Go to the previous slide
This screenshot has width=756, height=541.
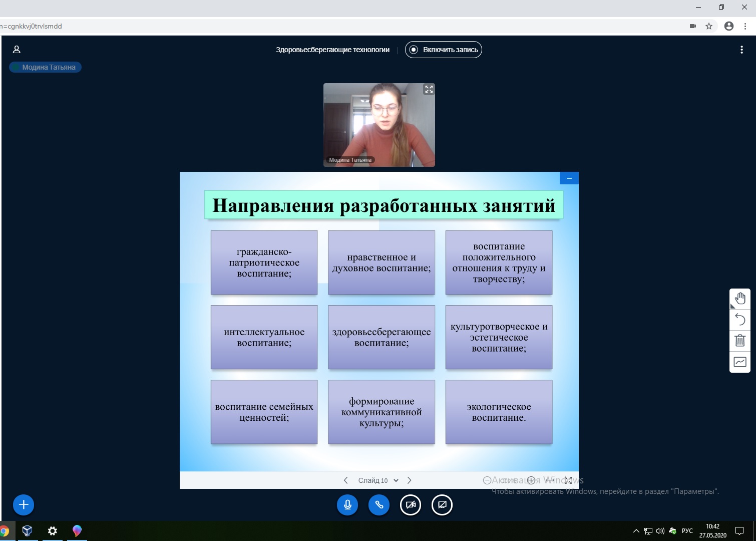[x=345, y=480]
